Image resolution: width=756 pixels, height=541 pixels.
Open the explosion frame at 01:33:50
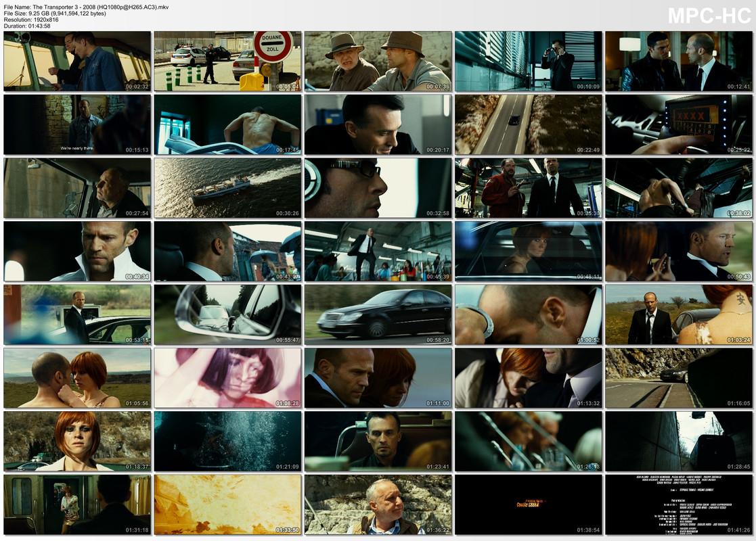coord(227,504)
